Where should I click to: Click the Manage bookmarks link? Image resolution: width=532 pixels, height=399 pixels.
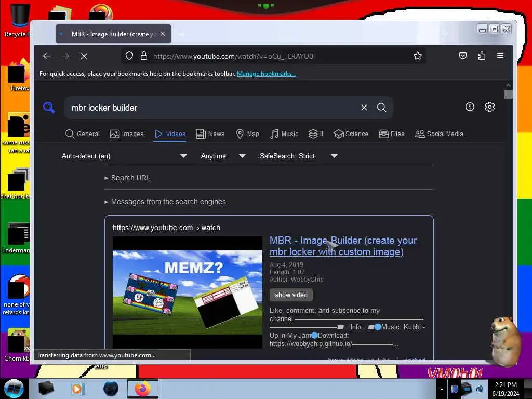(x=267, y=74)
